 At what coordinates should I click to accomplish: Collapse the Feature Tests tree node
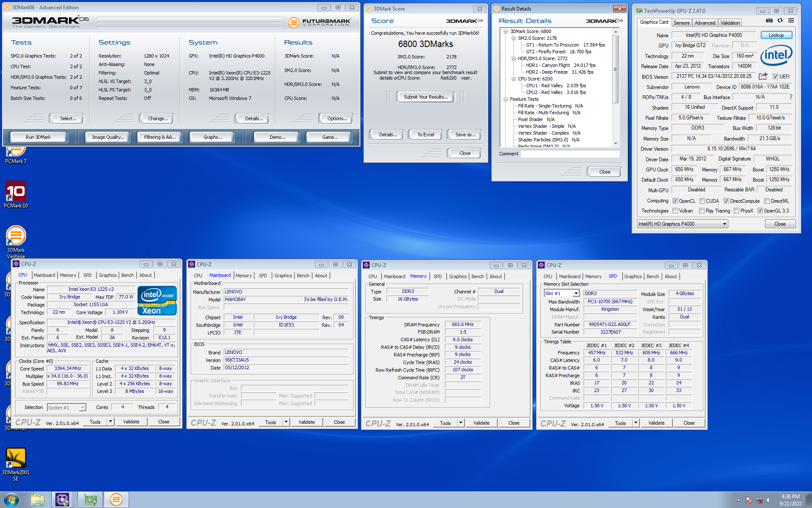click(505, 99)
